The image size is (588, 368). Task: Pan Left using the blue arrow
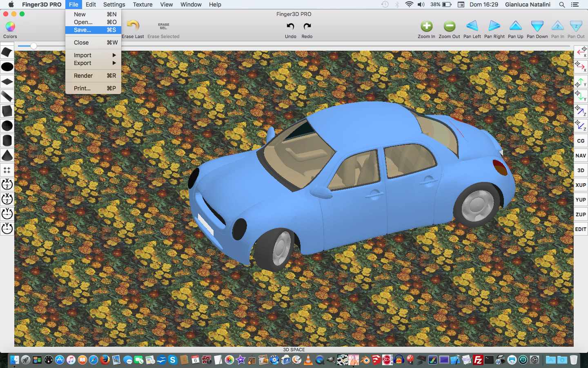coord(472,26)
